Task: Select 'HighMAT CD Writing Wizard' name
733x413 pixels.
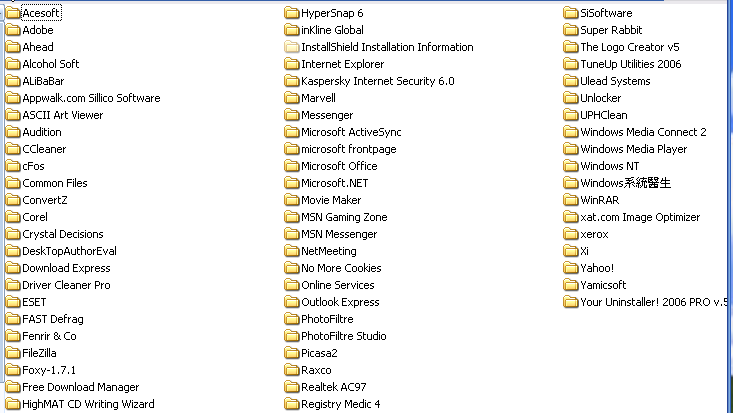Action: [88, 404]
